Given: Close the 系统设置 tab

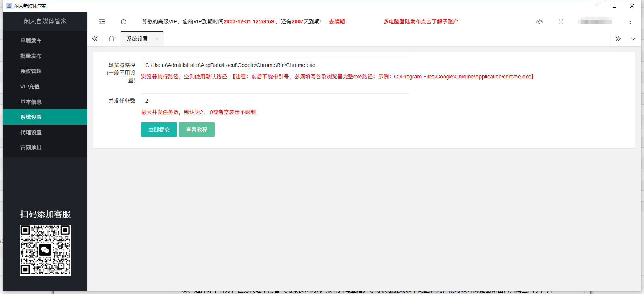Looking at the screenshot, I should coord(157,39).
